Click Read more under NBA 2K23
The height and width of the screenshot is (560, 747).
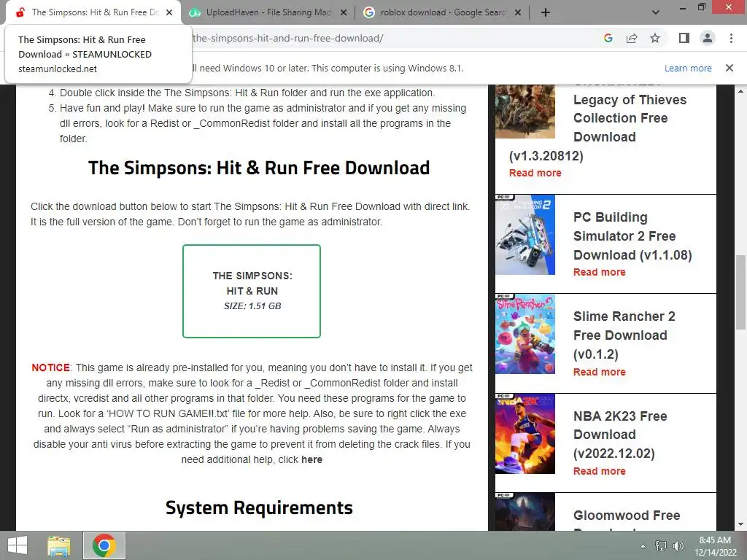pyautogui.click(x=600, y=471)
